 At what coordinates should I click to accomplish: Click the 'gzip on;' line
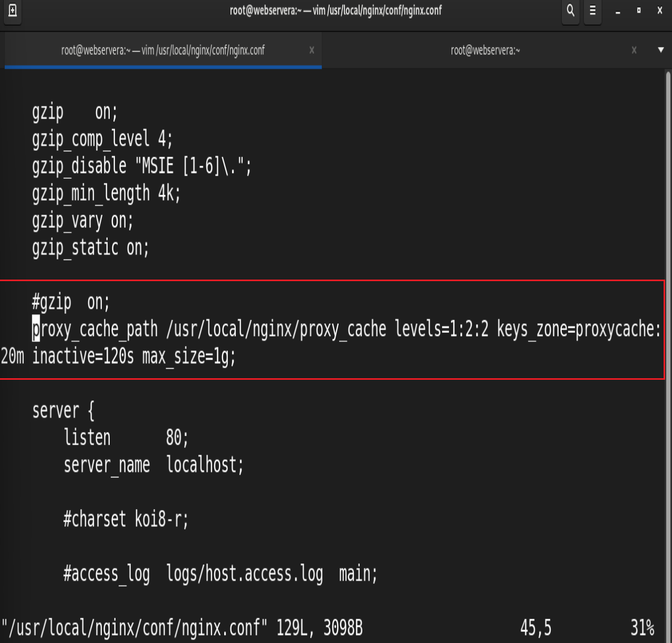click(75, 112)
